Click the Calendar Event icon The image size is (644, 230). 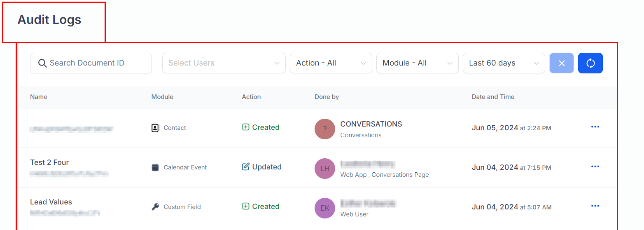point(155,167)
